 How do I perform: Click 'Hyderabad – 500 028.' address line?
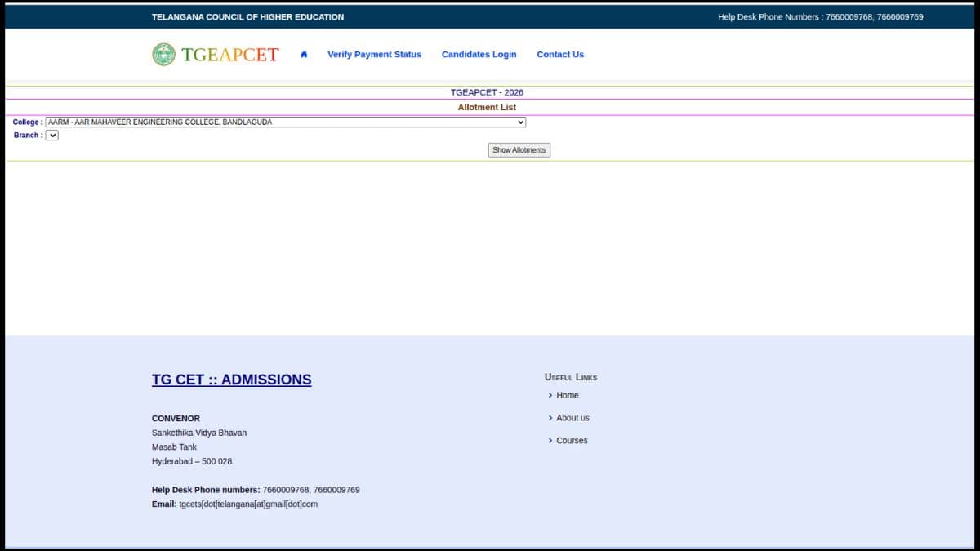pos(193,461)
